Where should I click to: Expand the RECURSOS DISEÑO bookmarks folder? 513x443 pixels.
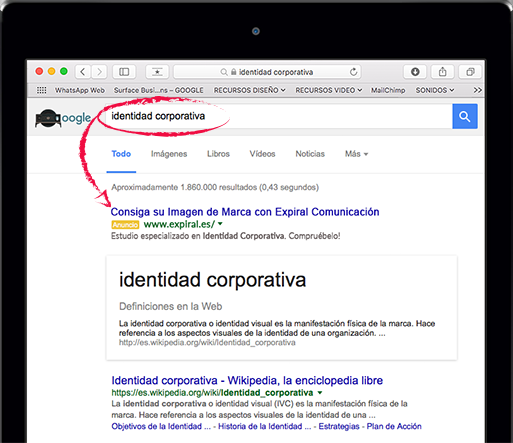[x=249, y=90]
